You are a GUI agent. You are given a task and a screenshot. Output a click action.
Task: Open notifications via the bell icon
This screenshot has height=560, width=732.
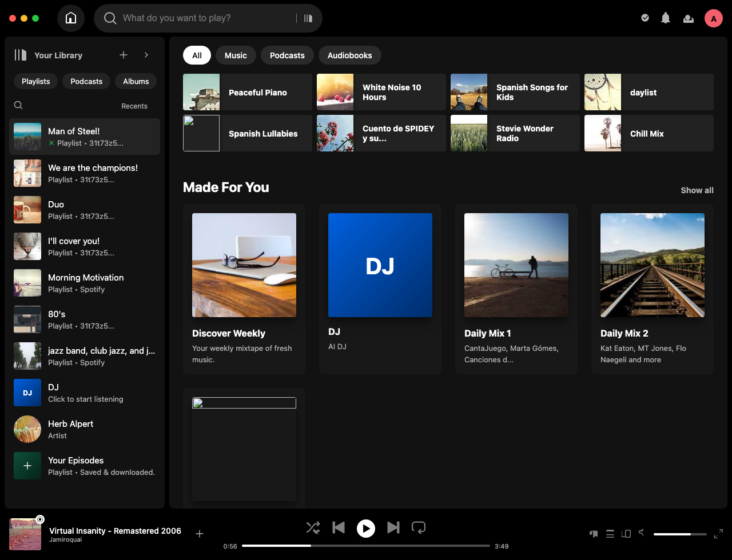(666, 18)
